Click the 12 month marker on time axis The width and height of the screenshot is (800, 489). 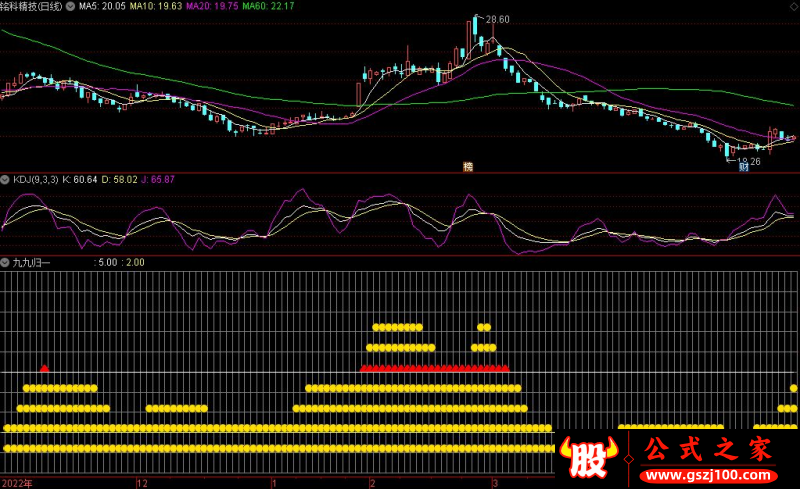point(142,482)
